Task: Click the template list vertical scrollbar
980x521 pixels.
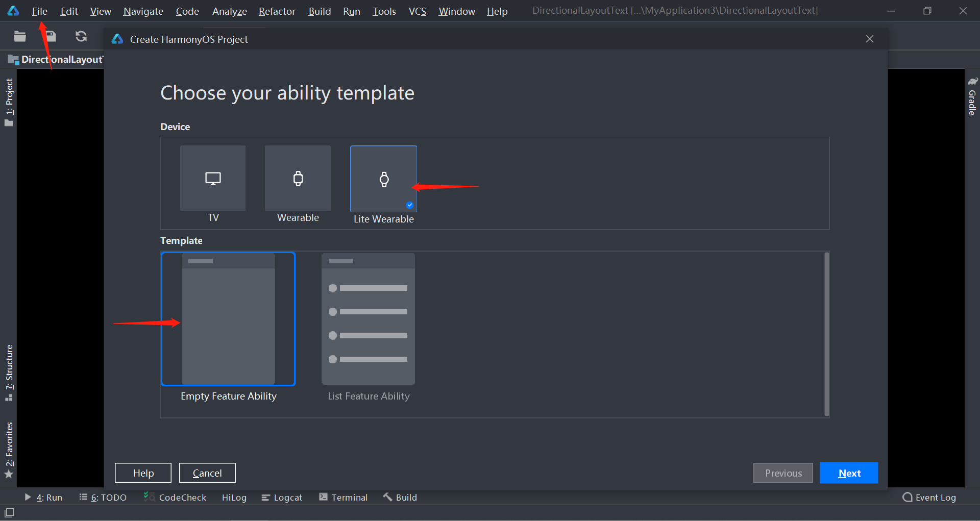Action: click(x=826, y=334)
